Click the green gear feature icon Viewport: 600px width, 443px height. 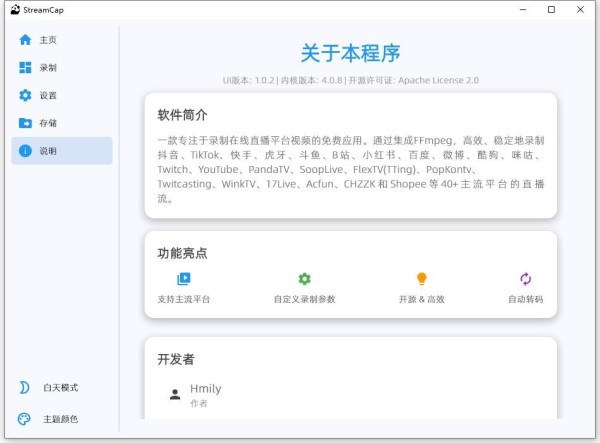click(x=305, y=279)
